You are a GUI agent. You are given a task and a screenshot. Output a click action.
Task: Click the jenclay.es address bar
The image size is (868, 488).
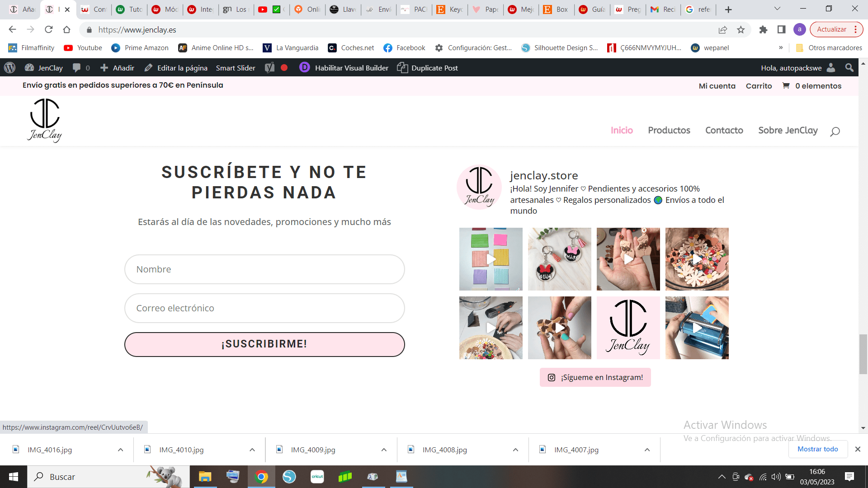coord(398,29)
